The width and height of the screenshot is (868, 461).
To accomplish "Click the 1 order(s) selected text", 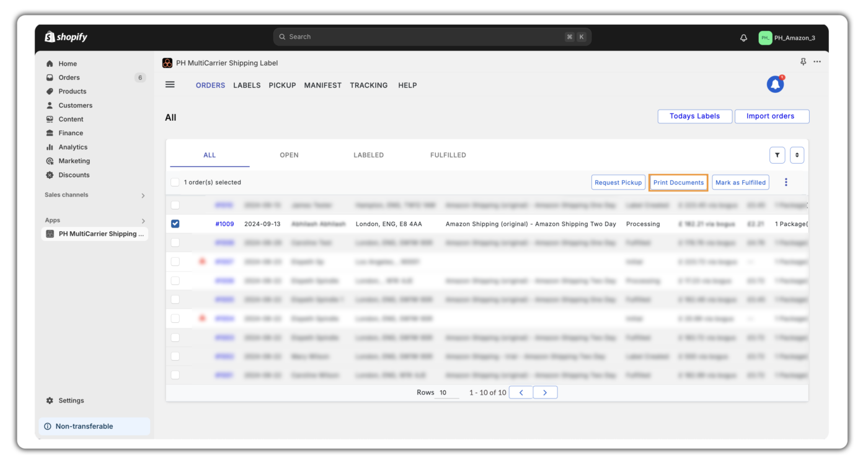I will point(212,182).
